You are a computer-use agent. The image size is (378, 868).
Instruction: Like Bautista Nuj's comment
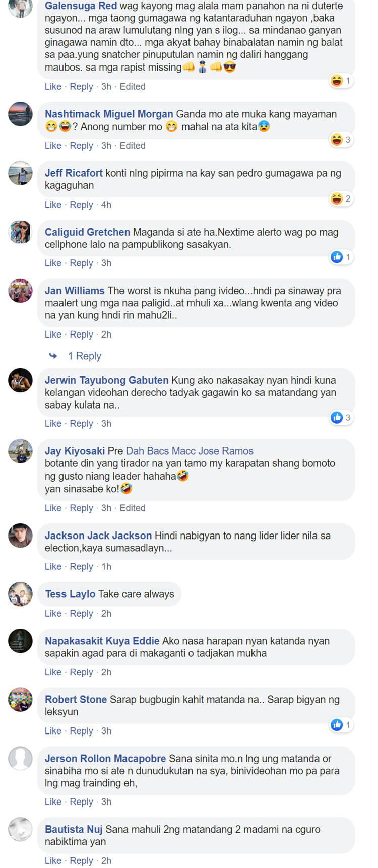pyautogui.click(x=53, y=861)
